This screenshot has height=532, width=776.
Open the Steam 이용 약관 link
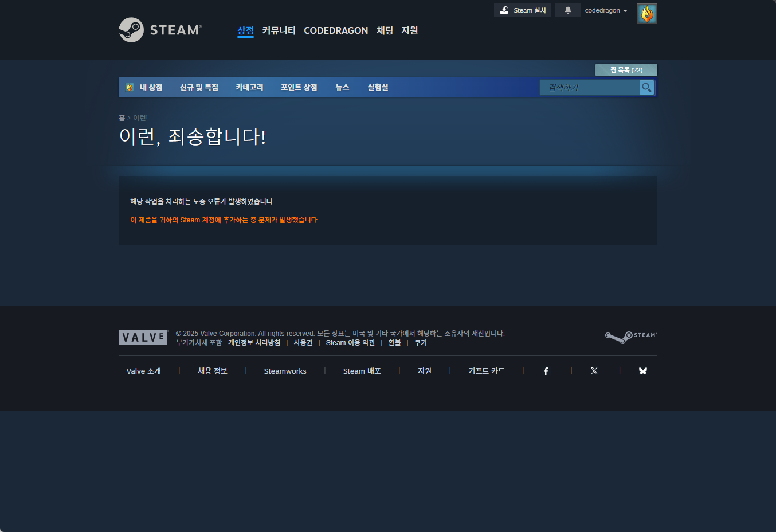pos(350,343)
